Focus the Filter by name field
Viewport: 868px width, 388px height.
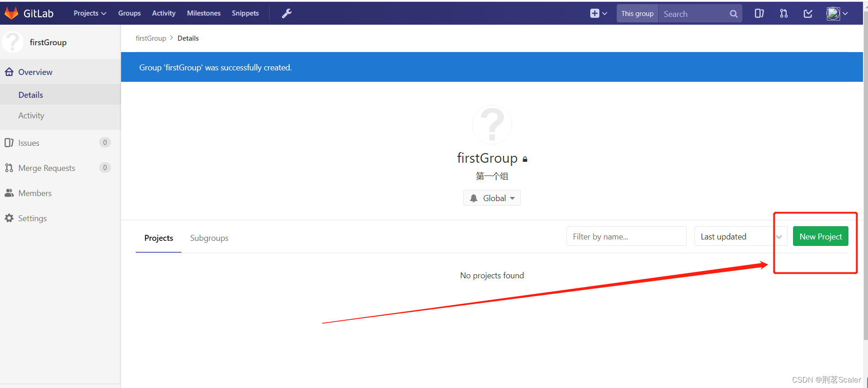point(626,236)
